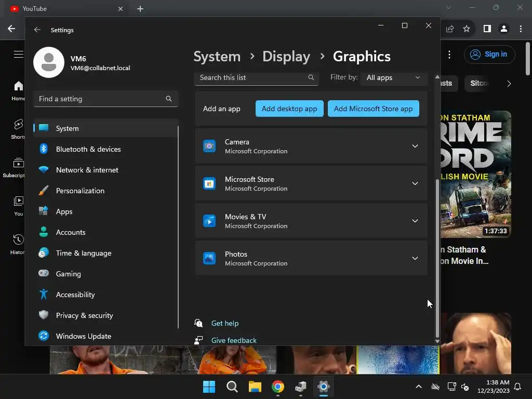Click Windows Start button
This screenshot has height=399, width=532.
coord(209,387)
